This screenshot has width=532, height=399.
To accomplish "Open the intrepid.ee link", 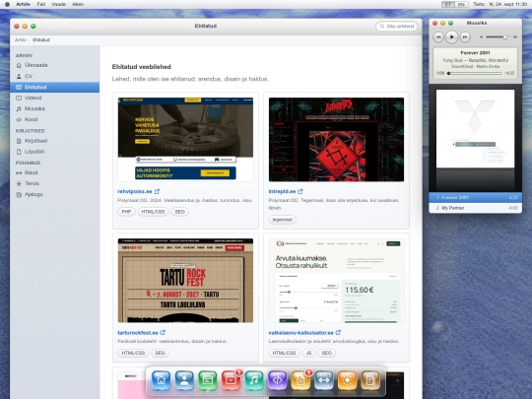I will (282, 191).
